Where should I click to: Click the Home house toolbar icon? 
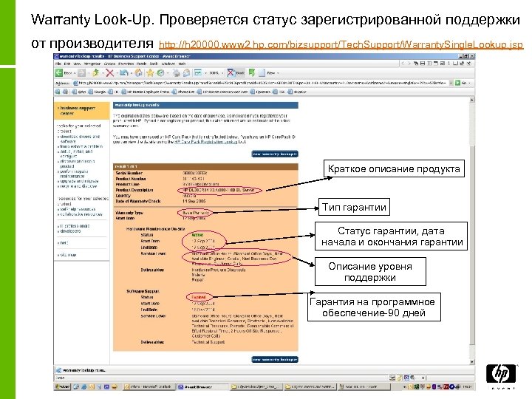[x=138, y=72]
